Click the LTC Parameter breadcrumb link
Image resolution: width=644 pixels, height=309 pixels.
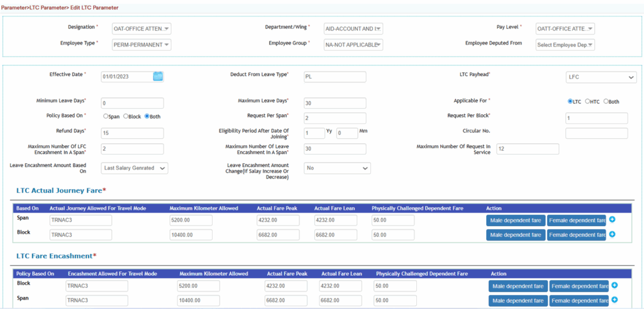[x=48, y=8]
